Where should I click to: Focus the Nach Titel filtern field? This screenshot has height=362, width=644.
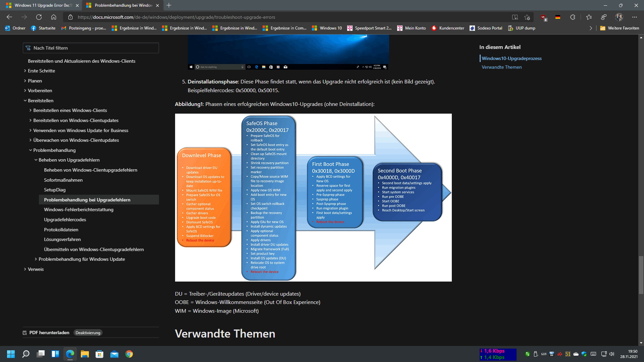(x=91, y=48)
